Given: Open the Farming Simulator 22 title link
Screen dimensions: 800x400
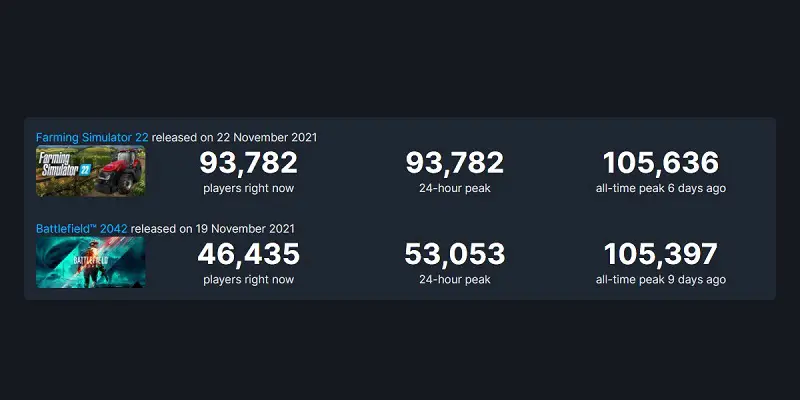Looking at the screenshot, I should (92, 137).
